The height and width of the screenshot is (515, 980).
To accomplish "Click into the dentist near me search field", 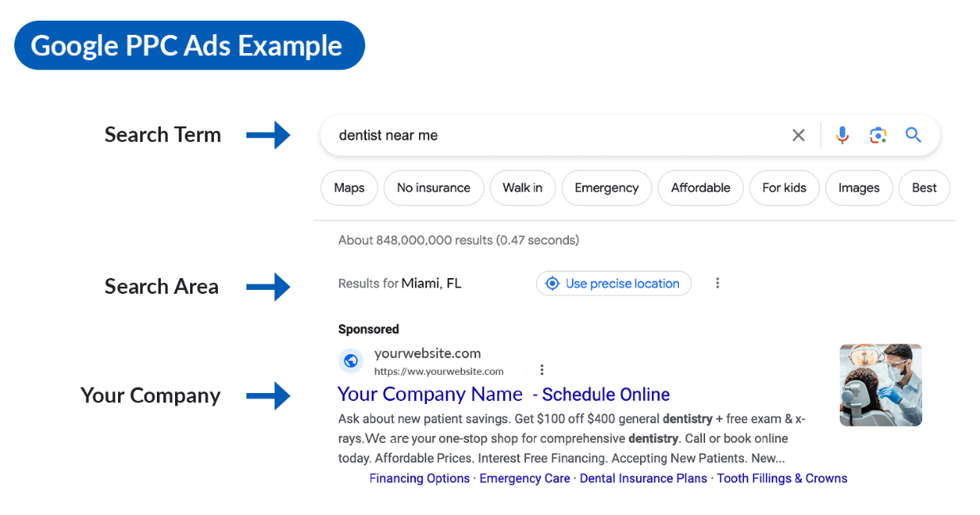I will (x=555, y=135).
